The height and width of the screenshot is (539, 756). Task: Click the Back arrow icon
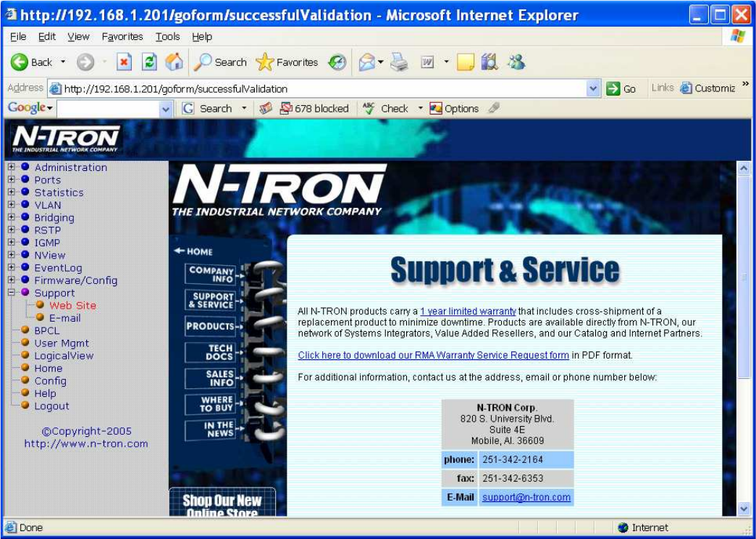(20, 62)
